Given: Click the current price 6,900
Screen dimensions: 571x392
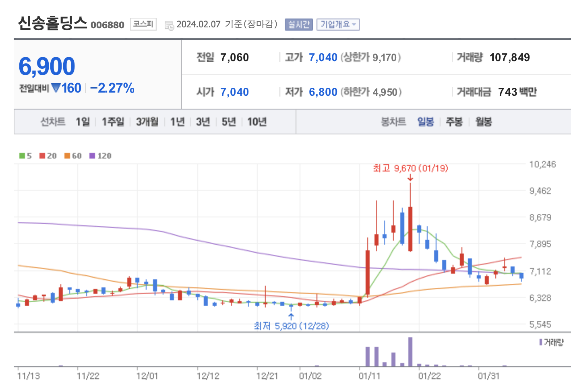Looking at the screenshot, I should click(47, 66).
